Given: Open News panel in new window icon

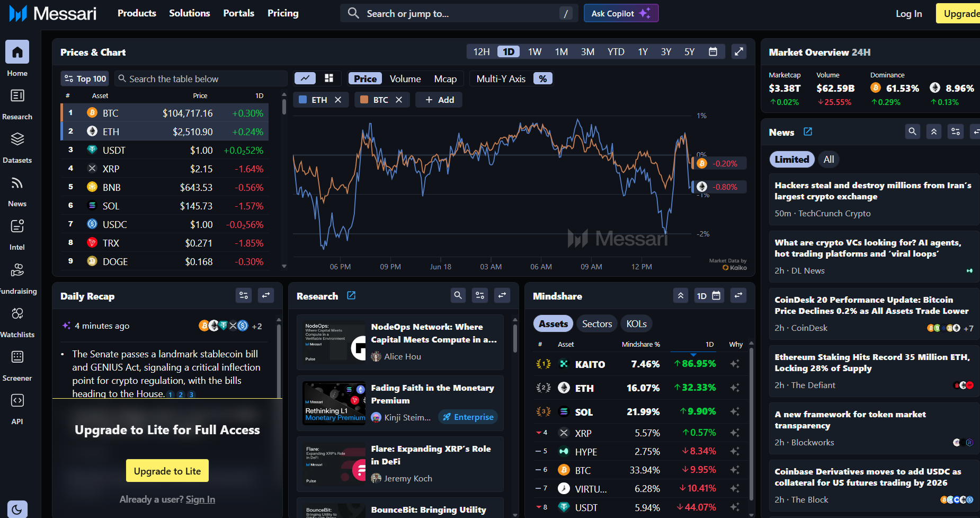Looking at the screenshot, I should (808, 131).
